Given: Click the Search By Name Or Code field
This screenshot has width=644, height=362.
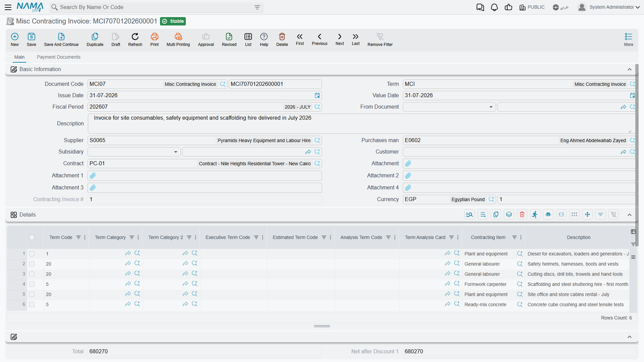Looking at the screenshot, I should coord(156,7).
